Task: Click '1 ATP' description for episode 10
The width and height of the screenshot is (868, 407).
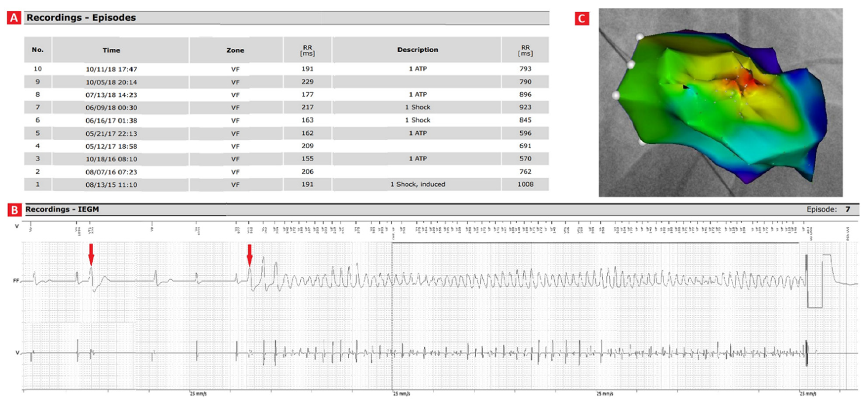Action: (418, 69)
